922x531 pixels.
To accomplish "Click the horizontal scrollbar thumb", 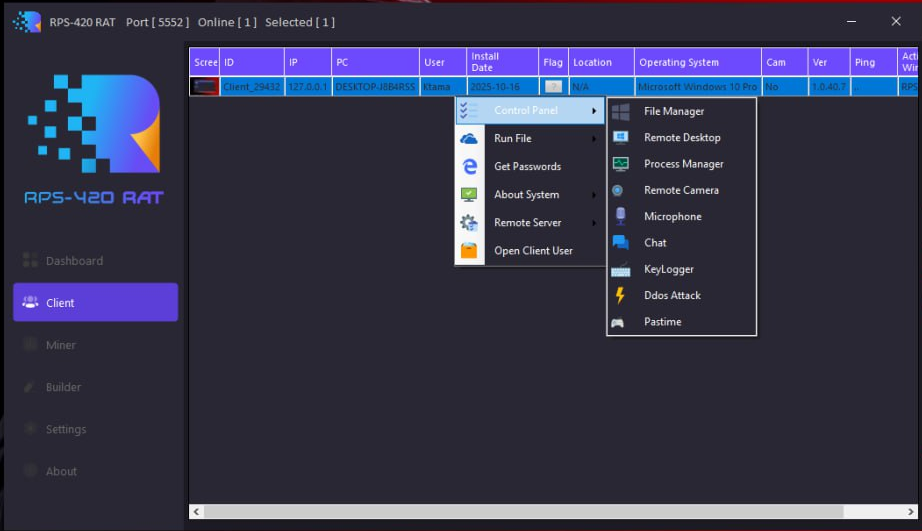I will (523, 512).
